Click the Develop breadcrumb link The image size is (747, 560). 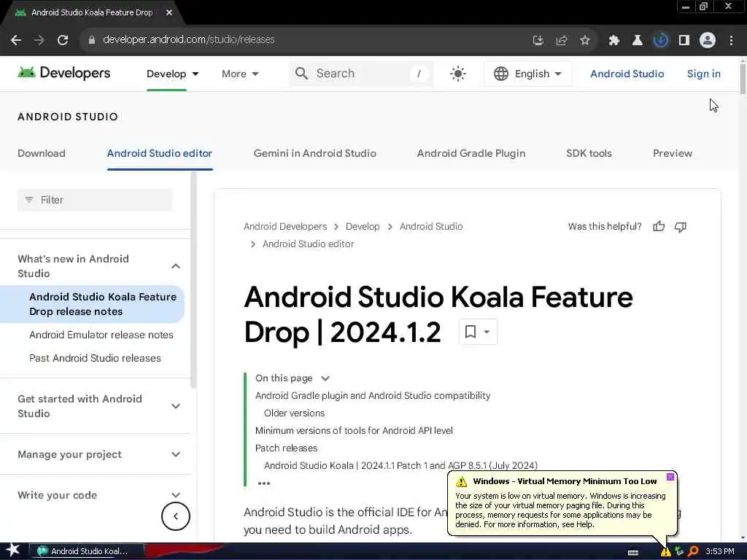[x=363, y=227]
